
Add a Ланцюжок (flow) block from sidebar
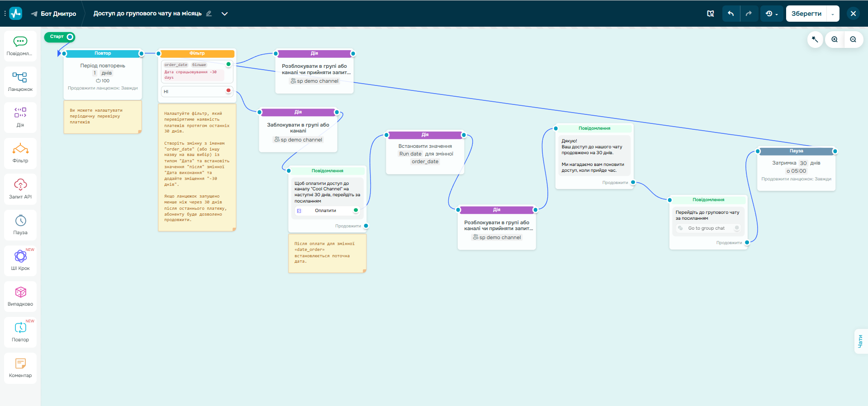[x=20, y=82]
